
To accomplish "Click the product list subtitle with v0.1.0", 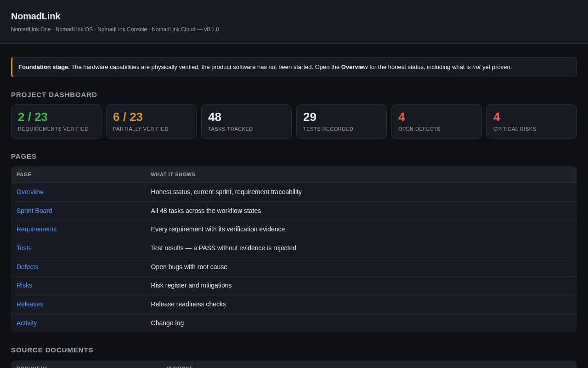I will click(x=115, y=29).
